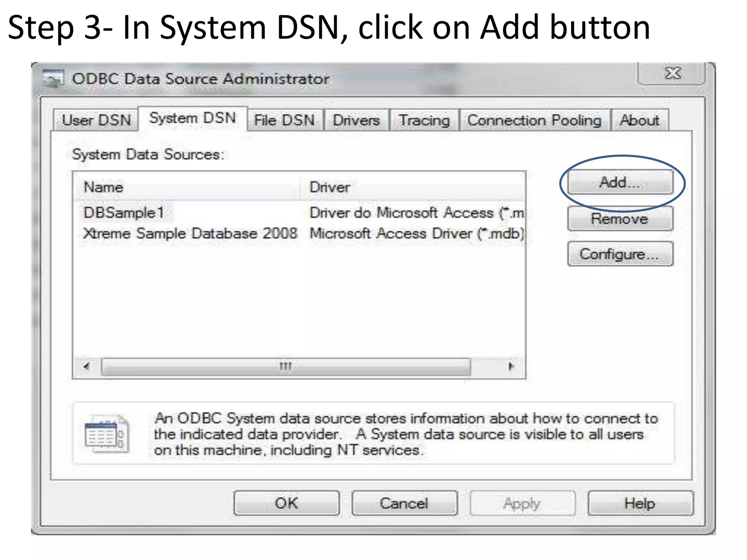This screenshot has height=560, width=747.
Task: Click the Configure... button
Action: pos(620,254)
